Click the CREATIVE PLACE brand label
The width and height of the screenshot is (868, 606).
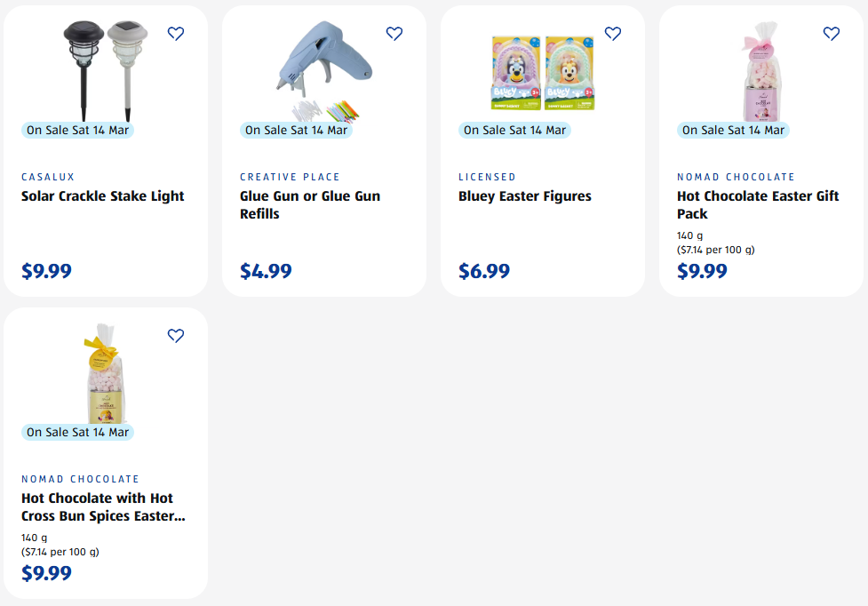(x=290, y=177)
